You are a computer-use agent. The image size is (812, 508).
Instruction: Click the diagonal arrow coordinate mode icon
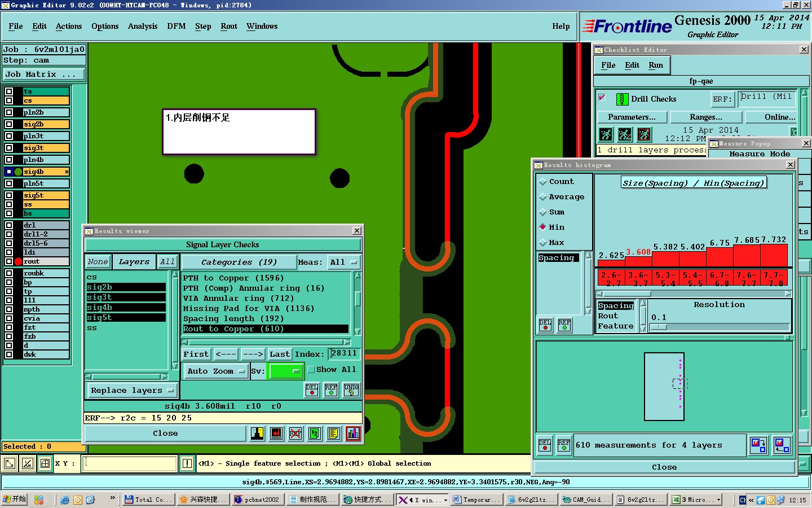(x=10, y=464)
